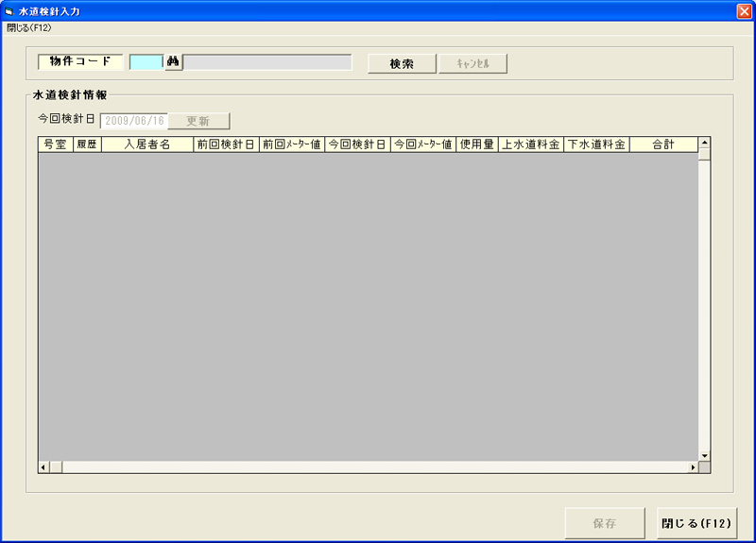The image size is (756, 543).
Task: Click the 今回検針日 date field
Action: 134,121
